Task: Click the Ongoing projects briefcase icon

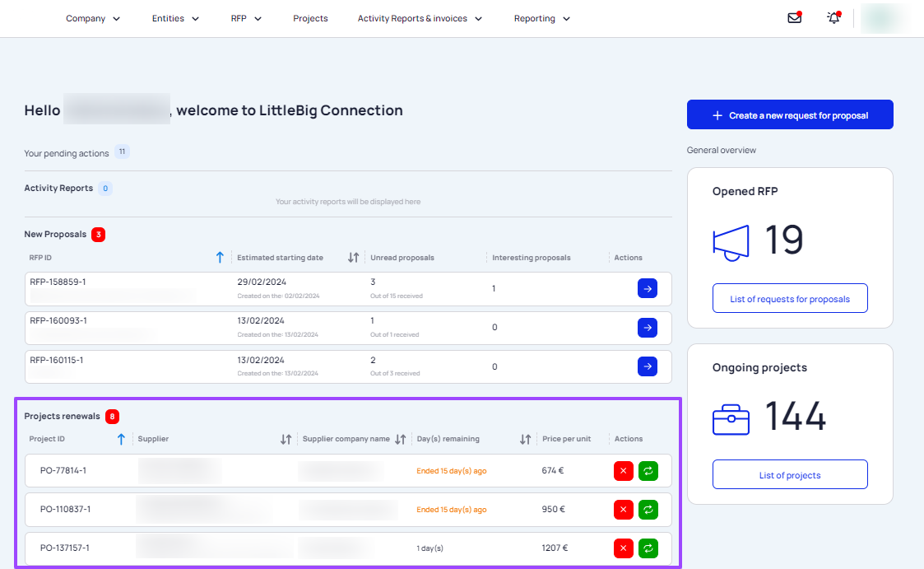Action: (x=731, y=419)
